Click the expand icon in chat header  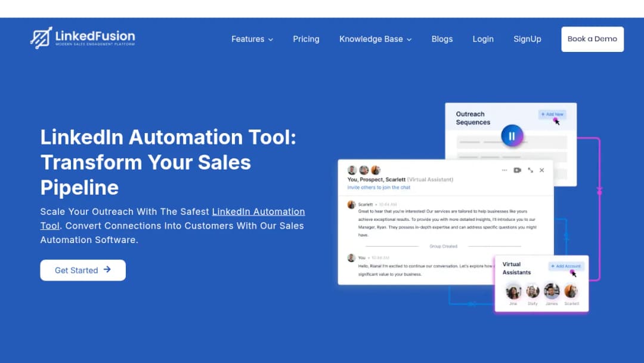pyautogui.click(x=530, y=170)
